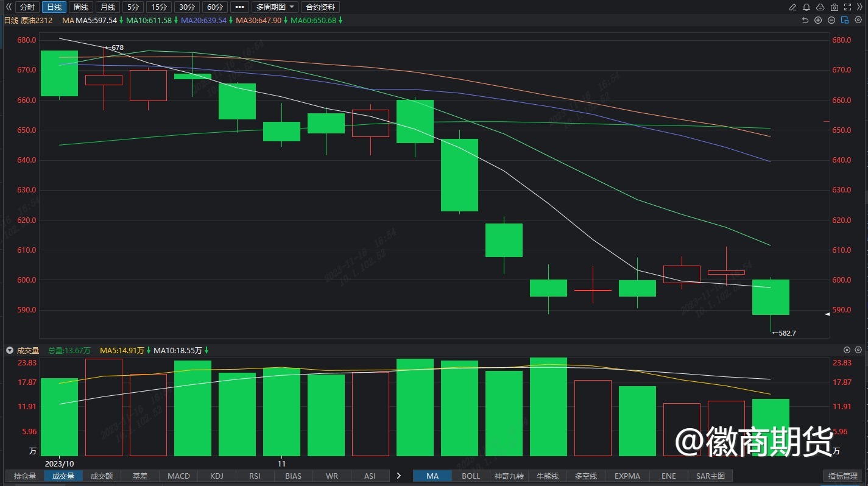Zoom in the K-line chart

coord(818,20)
